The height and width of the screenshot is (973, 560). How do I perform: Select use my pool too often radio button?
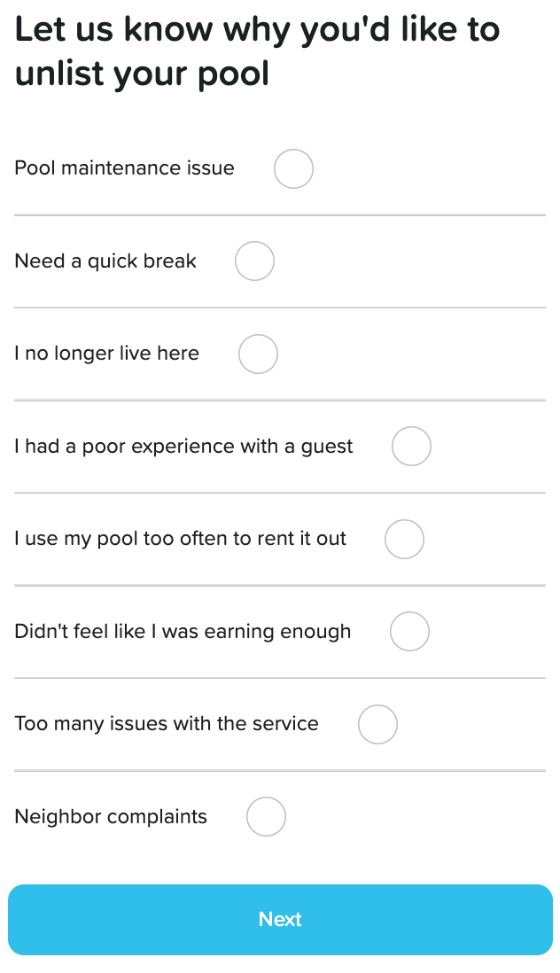click(404, 539)
